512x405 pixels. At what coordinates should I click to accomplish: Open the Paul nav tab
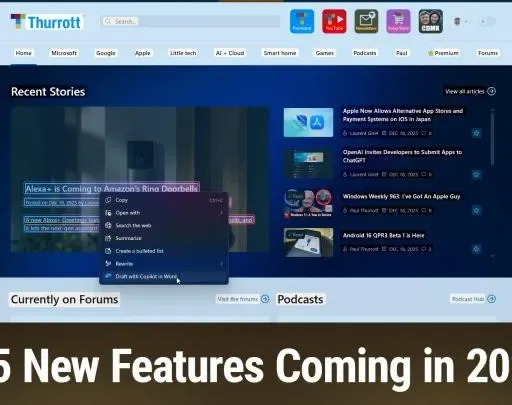[401, 53]
